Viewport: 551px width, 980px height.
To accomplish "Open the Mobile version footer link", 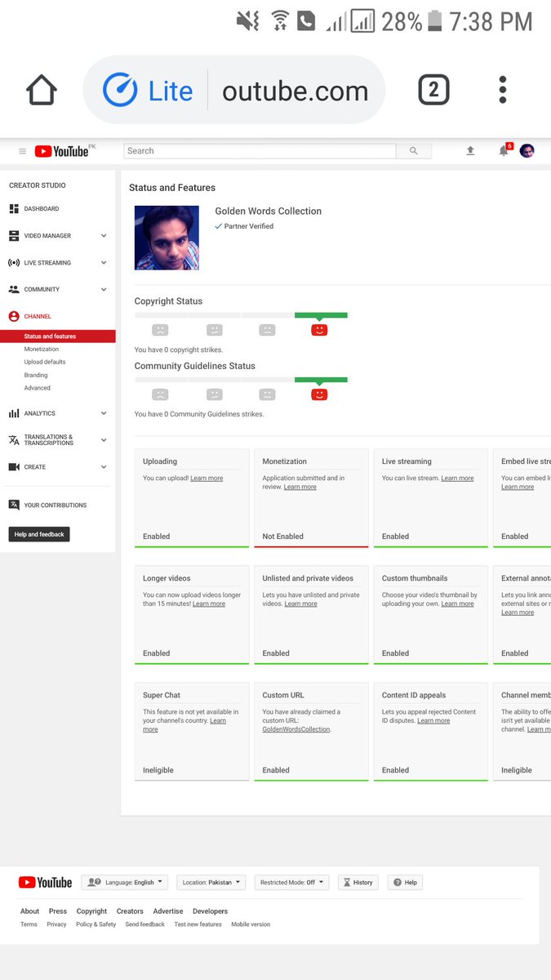I will [251, 924].
